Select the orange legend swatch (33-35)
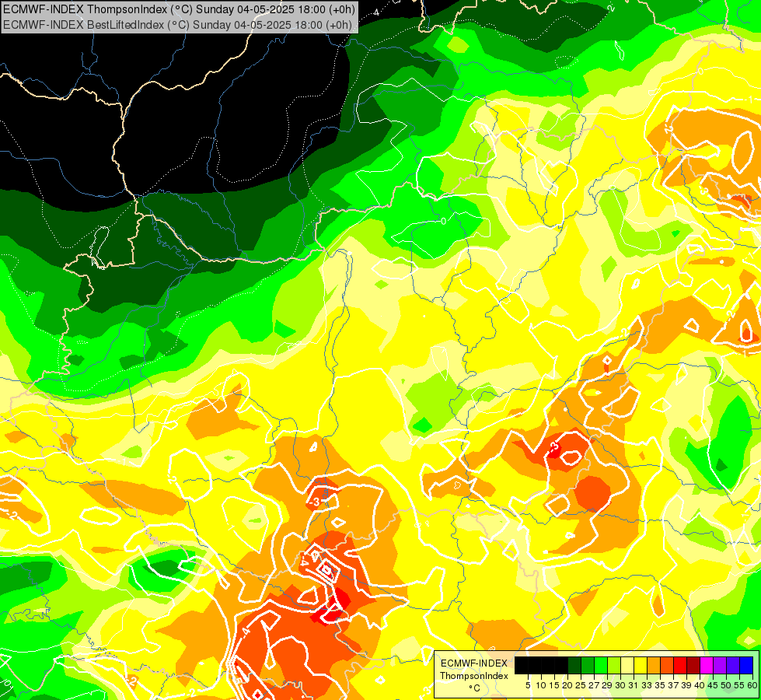Screen dimensions: 761x700 tap(654, 665)
